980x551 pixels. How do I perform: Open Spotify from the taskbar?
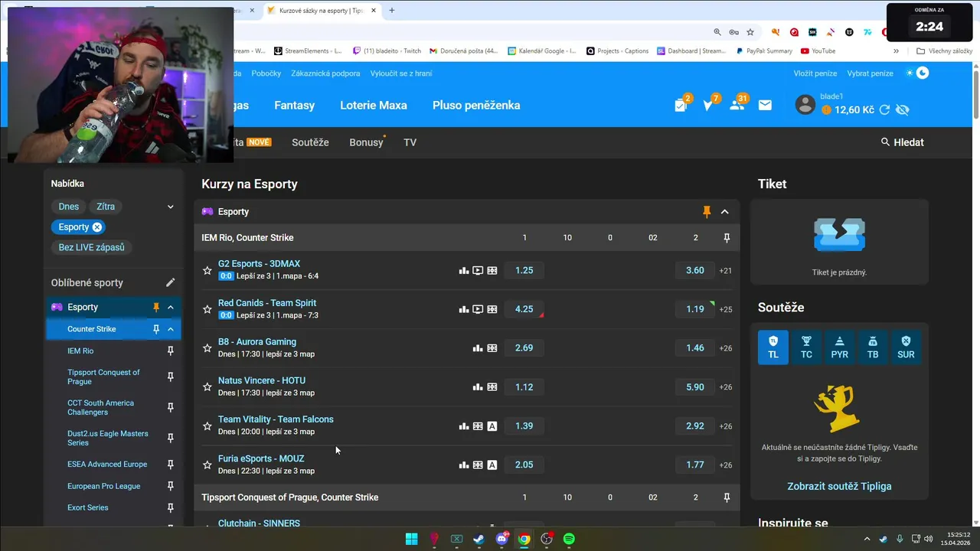tap(569, 539)
